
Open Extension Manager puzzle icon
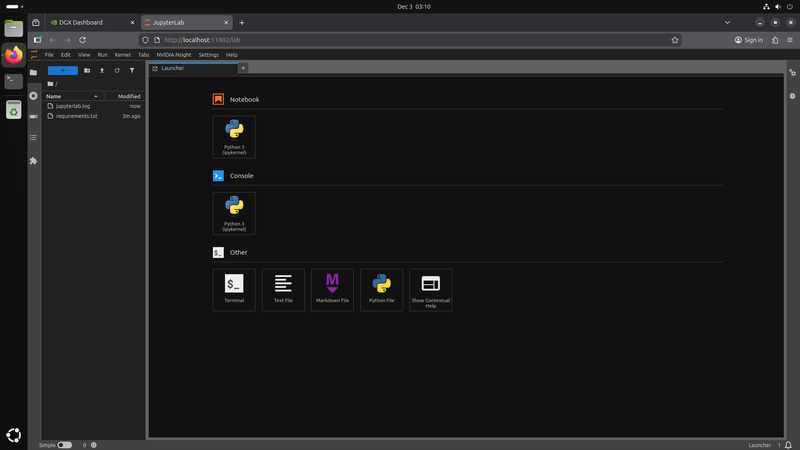click(x=34, y=161)
